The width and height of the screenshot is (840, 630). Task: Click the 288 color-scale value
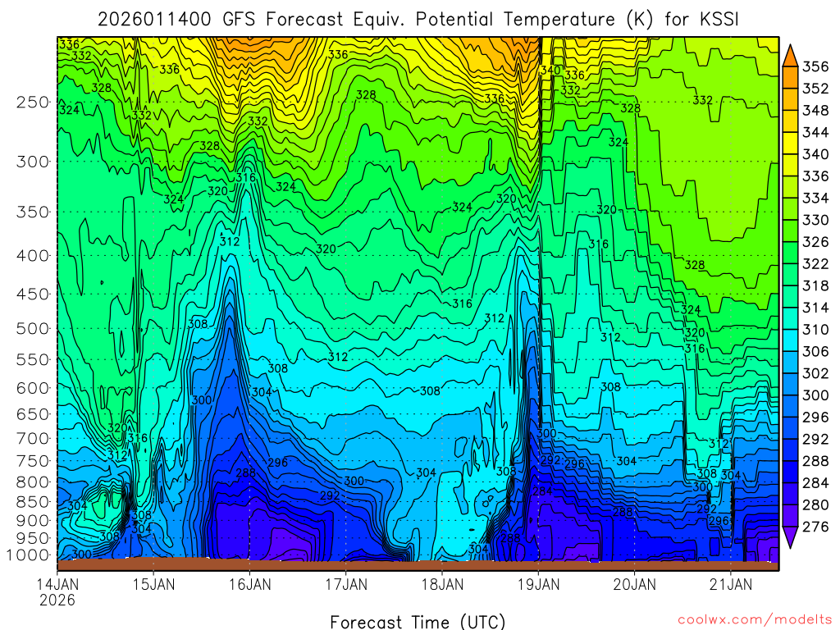(x=815, y=461)
